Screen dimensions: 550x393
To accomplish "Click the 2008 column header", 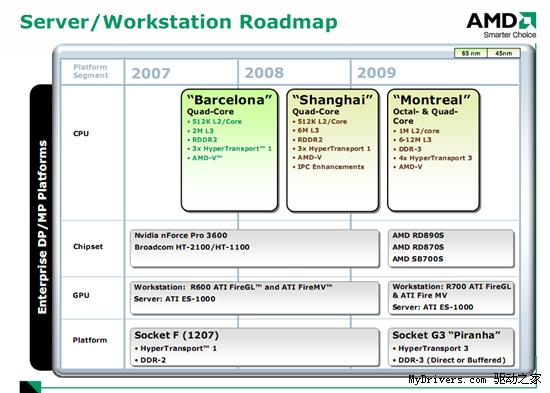I will [264, 73].
